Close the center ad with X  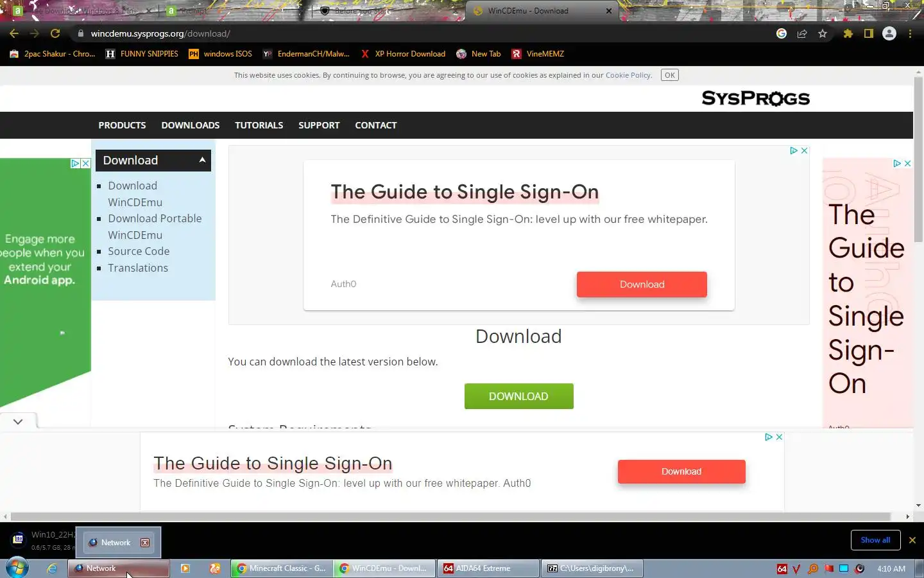(x=804, y=150)
